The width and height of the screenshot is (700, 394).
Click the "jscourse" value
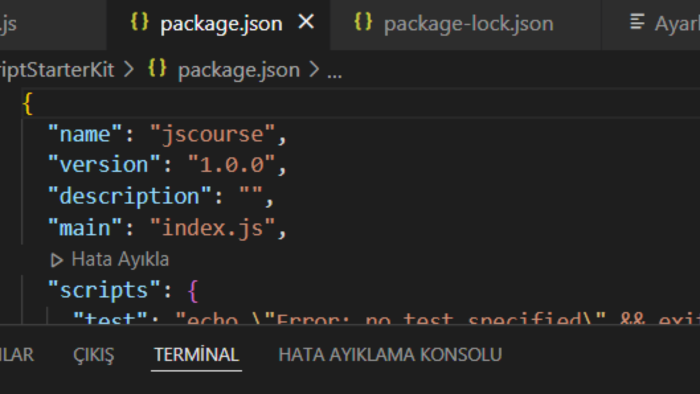pos(212,135)
